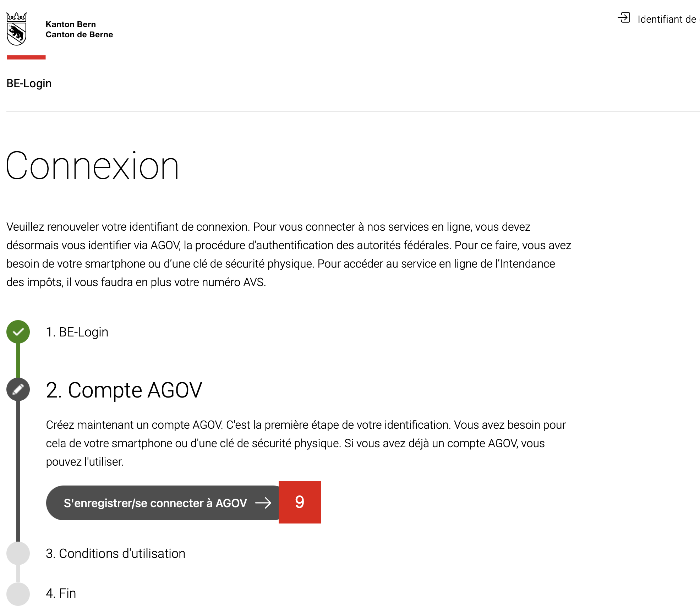Click the green progress line between steps
The image size is (700, 614).
(18, 360)
